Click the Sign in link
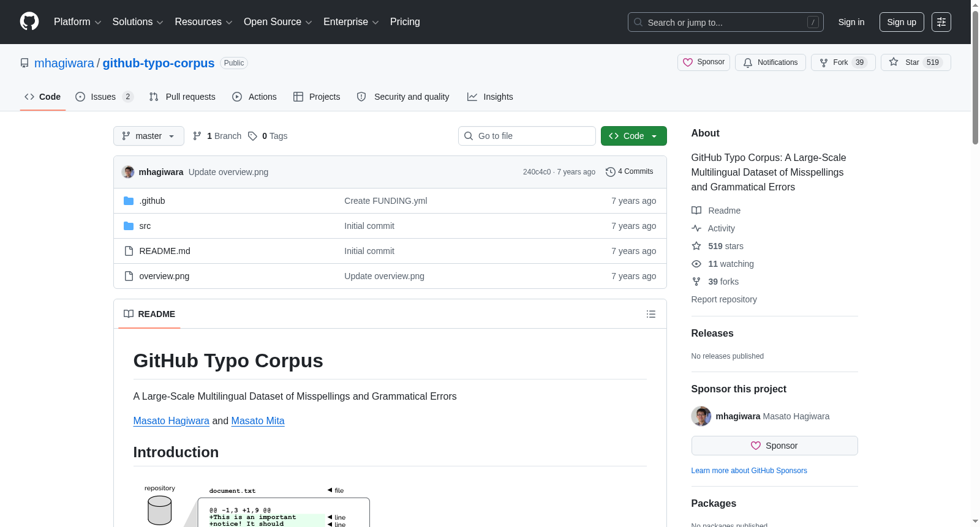The height and width of the screenshot is (527, 980). (x=851, y=22)
